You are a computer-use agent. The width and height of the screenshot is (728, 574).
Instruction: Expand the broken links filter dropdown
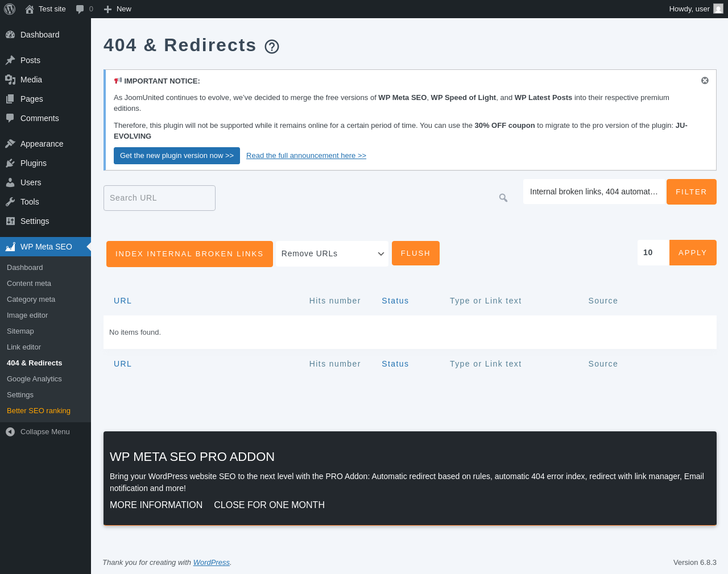[594, 192]
